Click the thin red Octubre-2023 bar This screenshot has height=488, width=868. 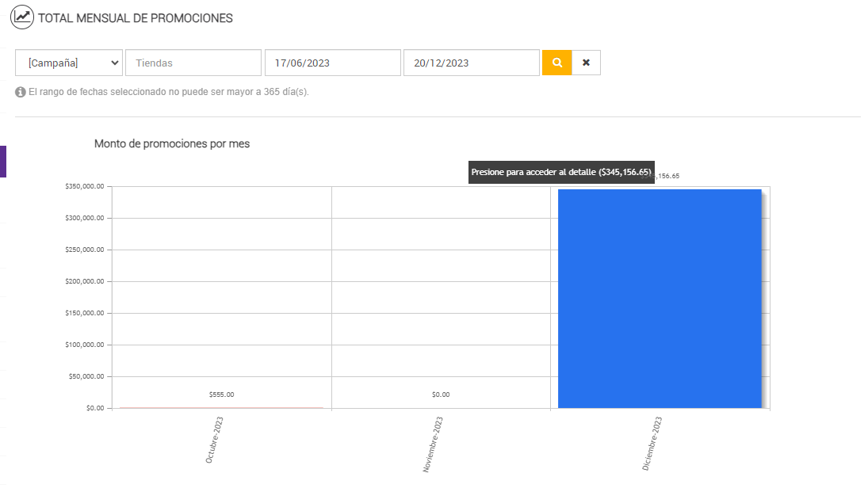[x=221, y=407]
